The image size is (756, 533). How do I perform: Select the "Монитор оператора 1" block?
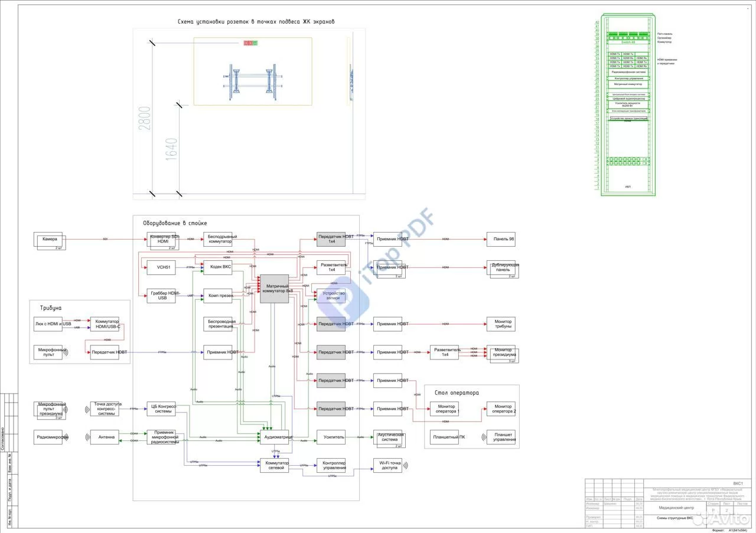pos(444,409)
